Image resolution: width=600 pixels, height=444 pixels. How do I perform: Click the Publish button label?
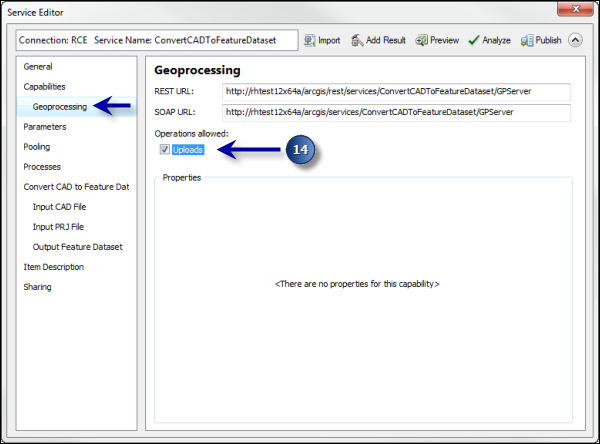coord(548,40)
